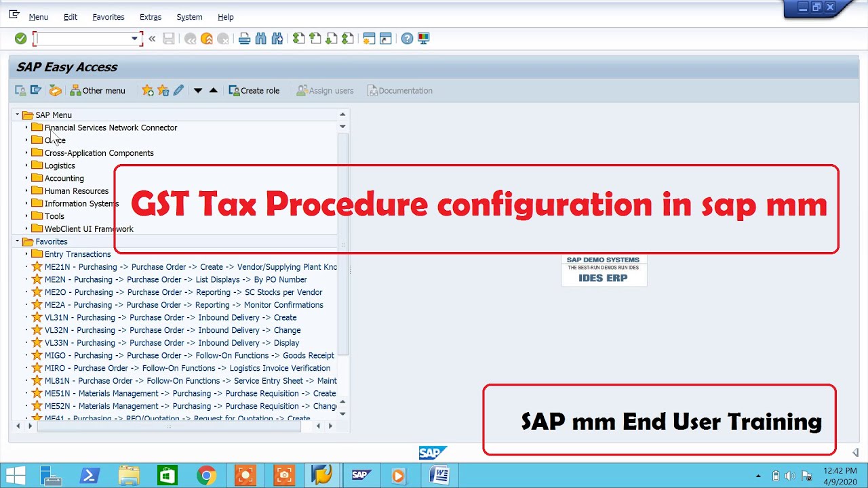Click the blue Help question mark icon

pyautogui.click(x=407, y=39)
